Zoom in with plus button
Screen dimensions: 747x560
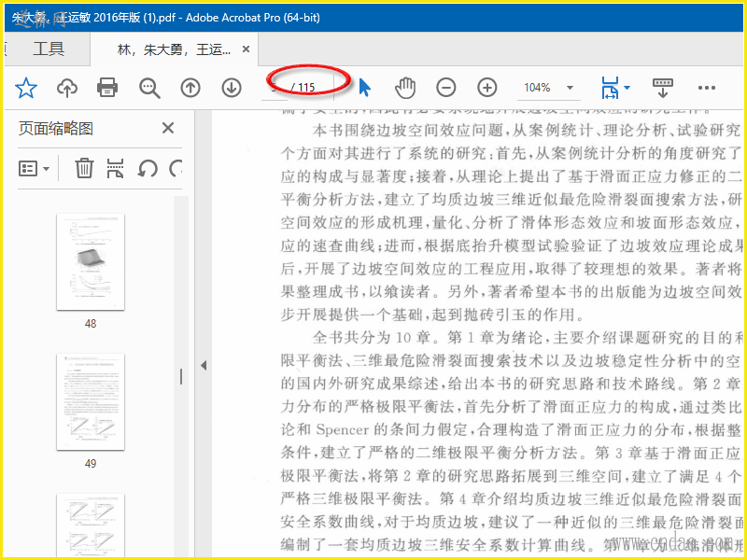(x=486, y=88)
